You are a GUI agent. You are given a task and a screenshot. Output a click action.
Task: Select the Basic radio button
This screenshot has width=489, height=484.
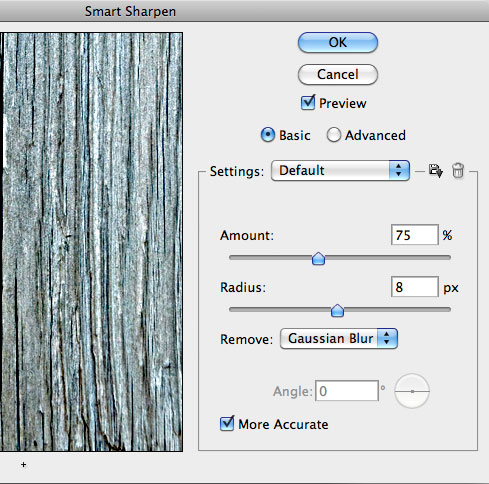[x=268, y=135]
